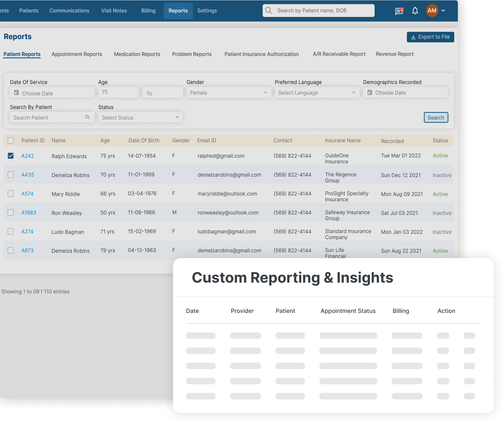Switch to Appointment Reports tab
This screenshot has height=441, width=504.
pyautogui.click(x=77, y=54)
